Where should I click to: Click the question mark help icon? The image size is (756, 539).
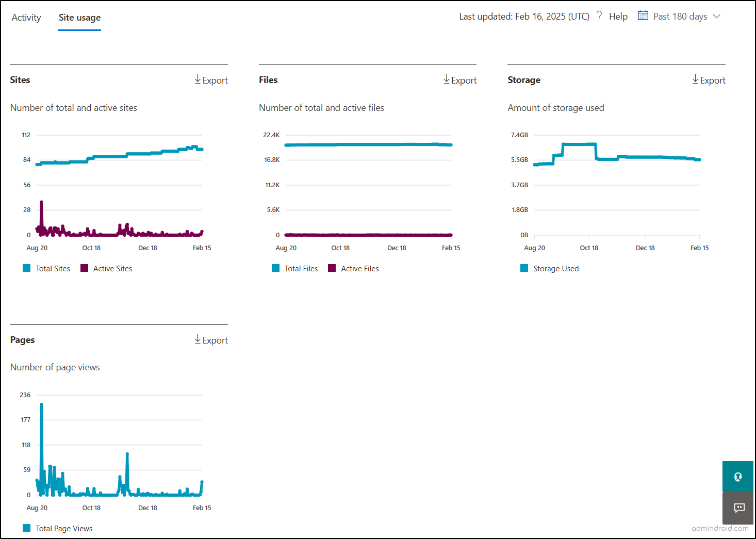pyautogui.click(x=599, y=15)
